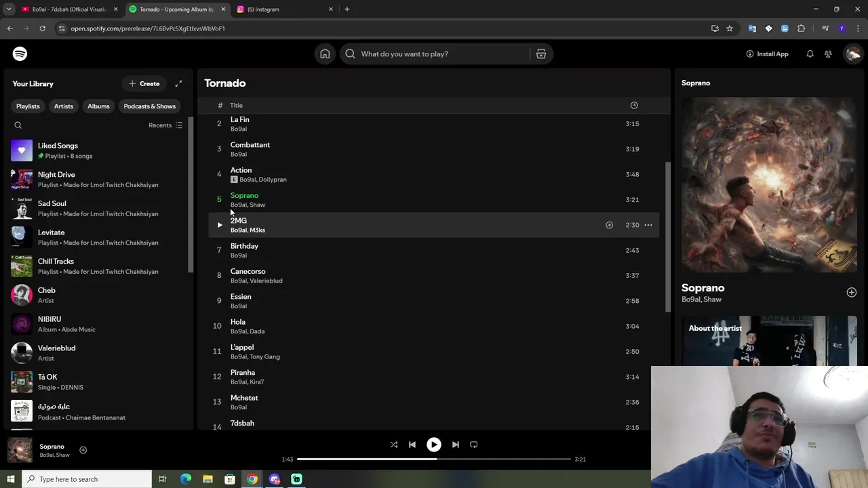The width and height of the screenshot is (868, 488).
Task: Open Spotify home via logo
Action: click(20, 54)
